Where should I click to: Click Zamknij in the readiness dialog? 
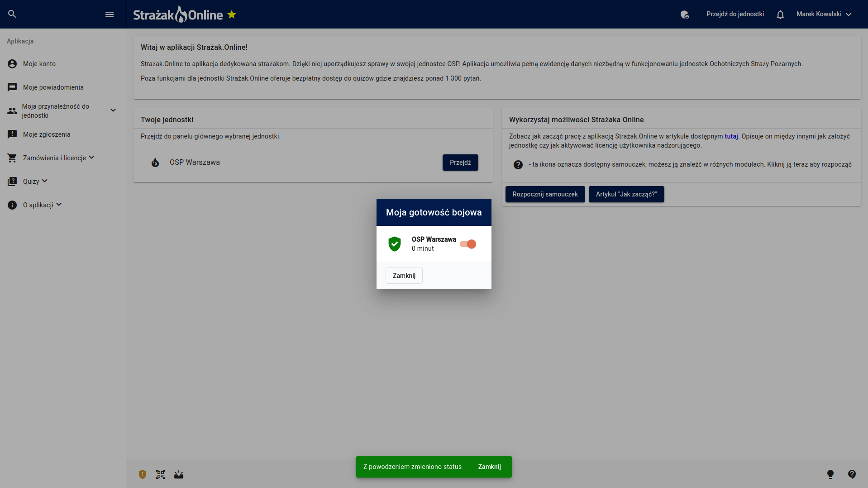tap(404, 276)
